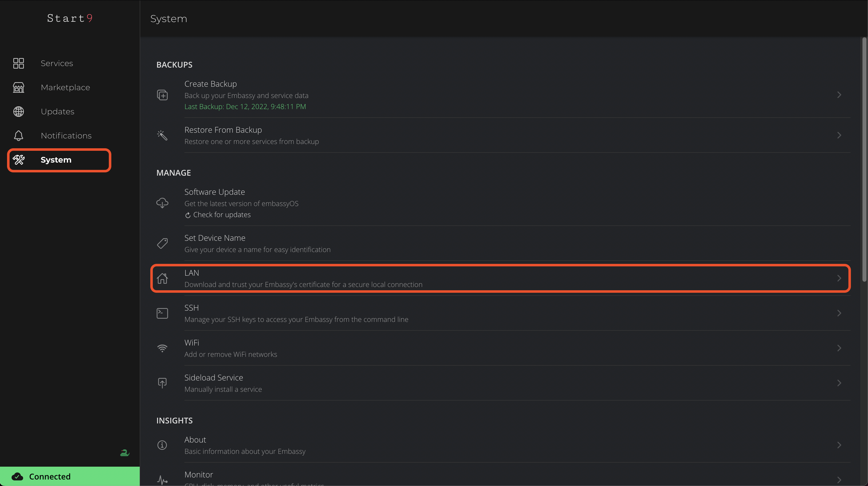Go to the Marketplace page
Viewport: 868px width, 486px height.
(65, 88)
